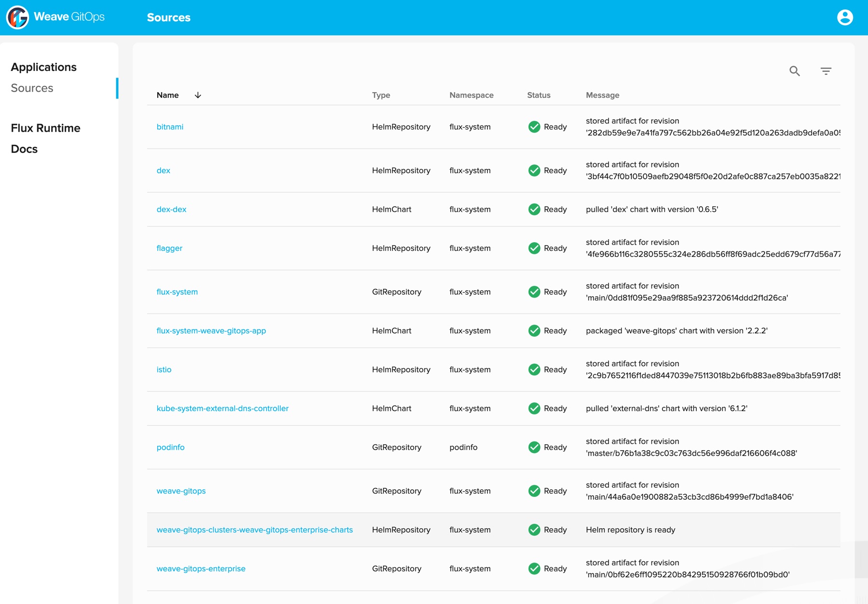Click the Message column header
This screenshot has width=868, height=604.
tap(602, 95)
